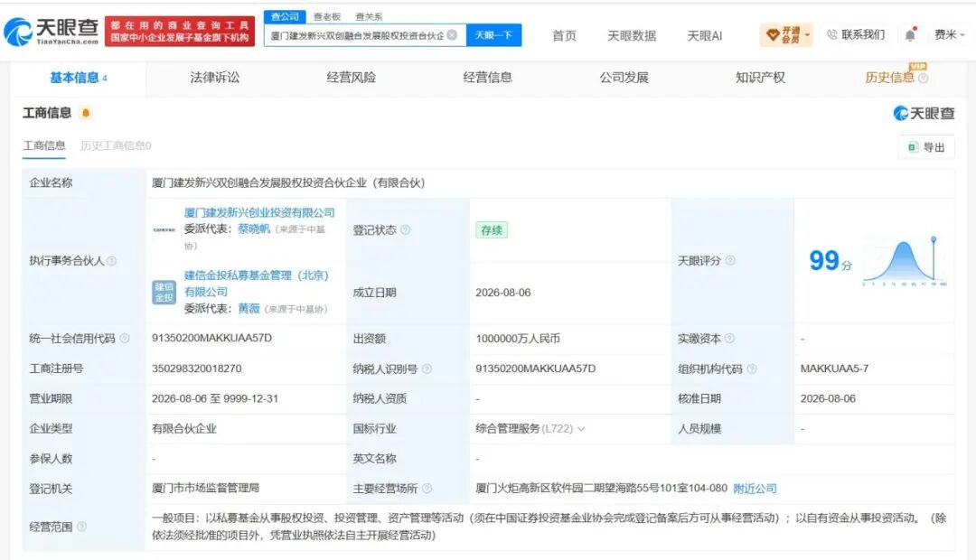Select the 查关系 search tab

coord(369,17)
